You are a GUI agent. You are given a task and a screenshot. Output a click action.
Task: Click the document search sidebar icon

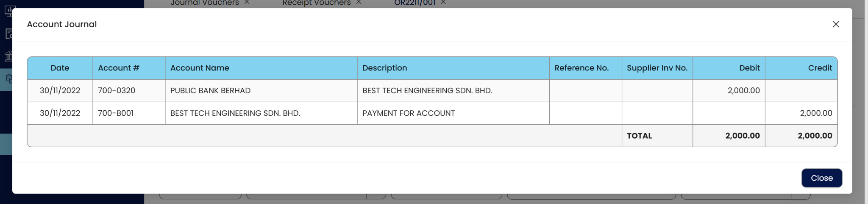pyautogui.click(x=8, y=34)
